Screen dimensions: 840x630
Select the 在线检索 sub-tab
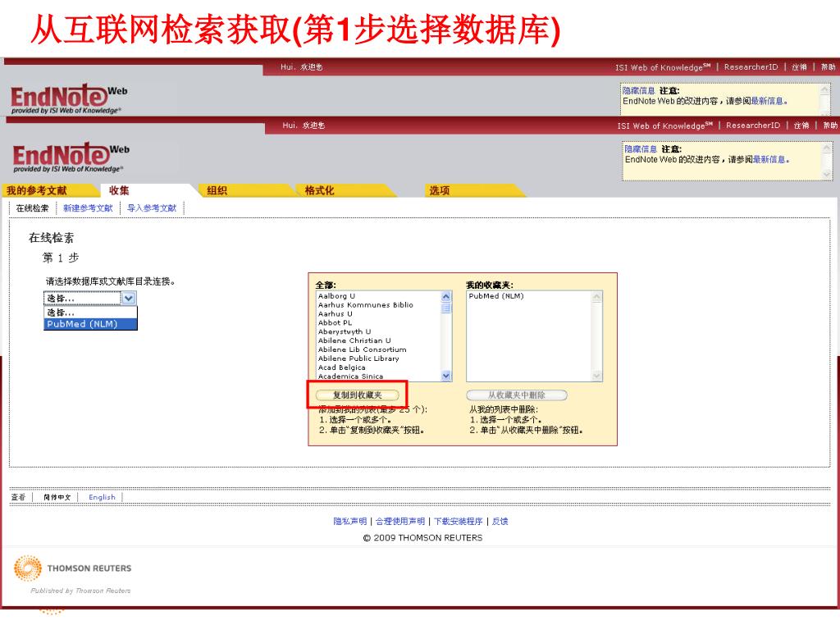click(32, 208)
